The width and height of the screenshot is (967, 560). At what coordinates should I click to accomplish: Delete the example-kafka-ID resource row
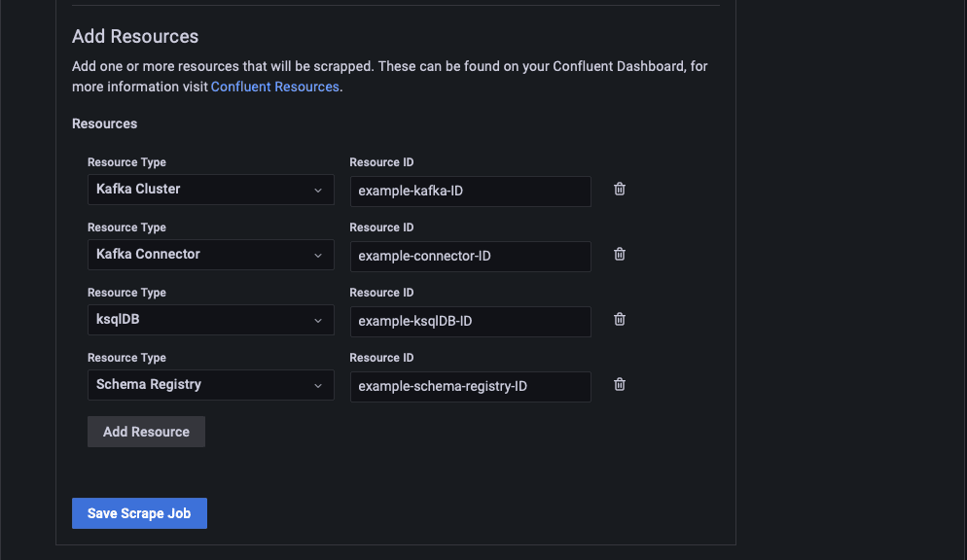[x=620, y=190]
